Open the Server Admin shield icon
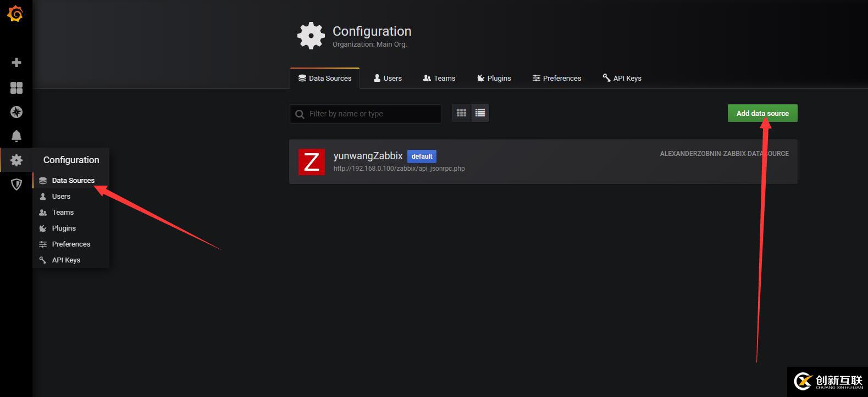The image size is (868, 397). [16, 184]
